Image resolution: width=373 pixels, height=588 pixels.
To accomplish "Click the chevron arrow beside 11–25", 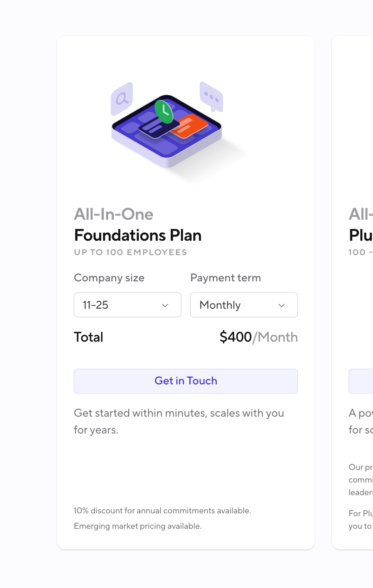I will point(165,305).
